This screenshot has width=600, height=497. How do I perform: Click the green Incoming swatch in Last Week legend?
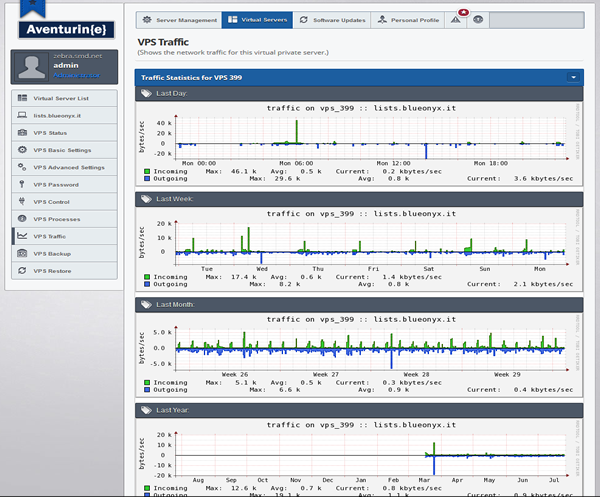coord(147,277)
